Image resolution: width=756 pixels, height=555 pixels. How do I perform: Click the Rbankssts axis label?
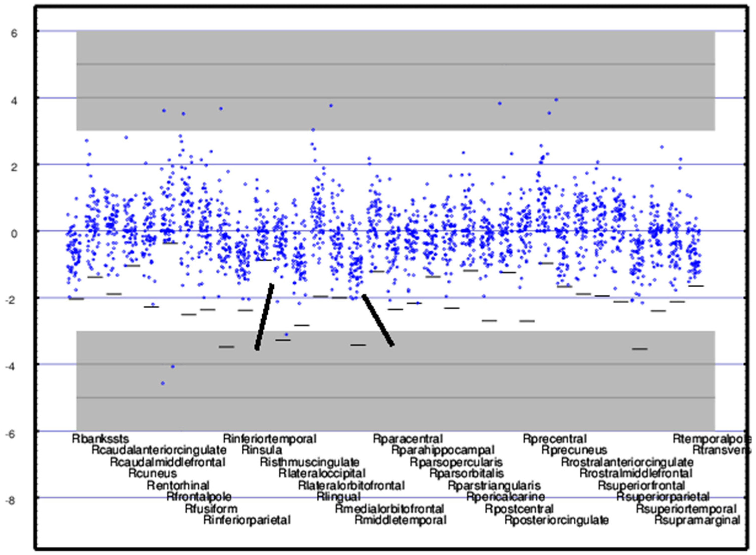tap(100, 439)
